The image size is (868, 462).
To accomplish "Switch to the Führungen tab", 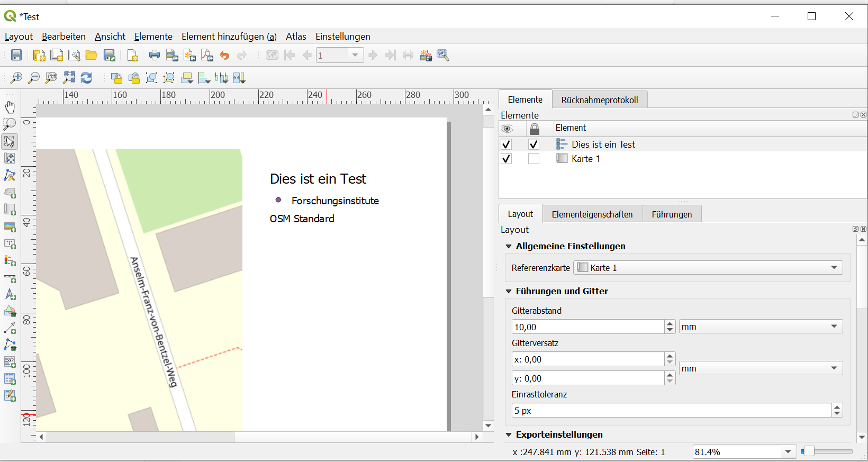I will coord(672,214).
